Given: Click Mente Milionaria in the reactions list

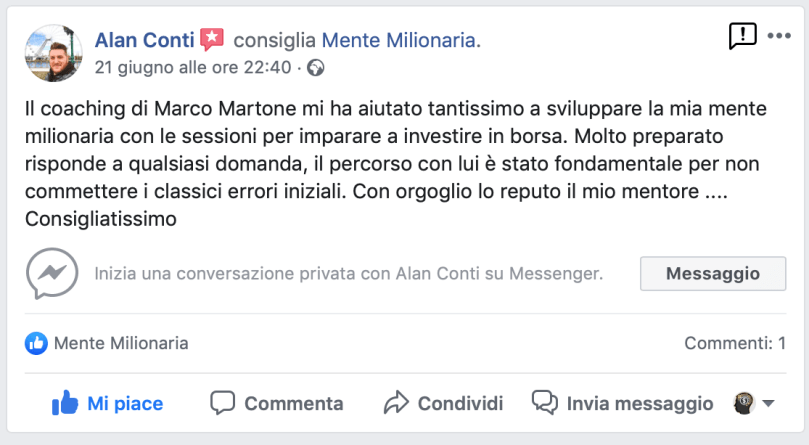Looking at the screenshot, I should [x=120, y=343].
